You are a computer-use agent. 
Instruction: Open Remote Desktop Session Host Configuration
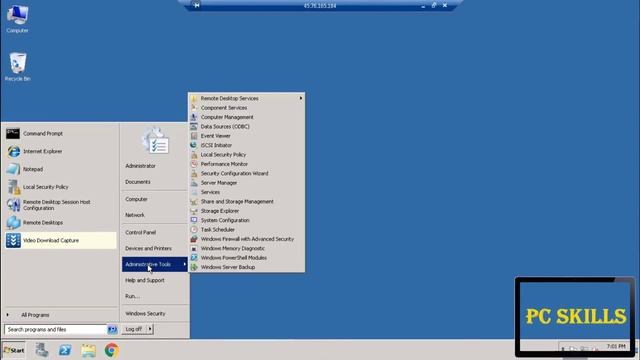60,205
